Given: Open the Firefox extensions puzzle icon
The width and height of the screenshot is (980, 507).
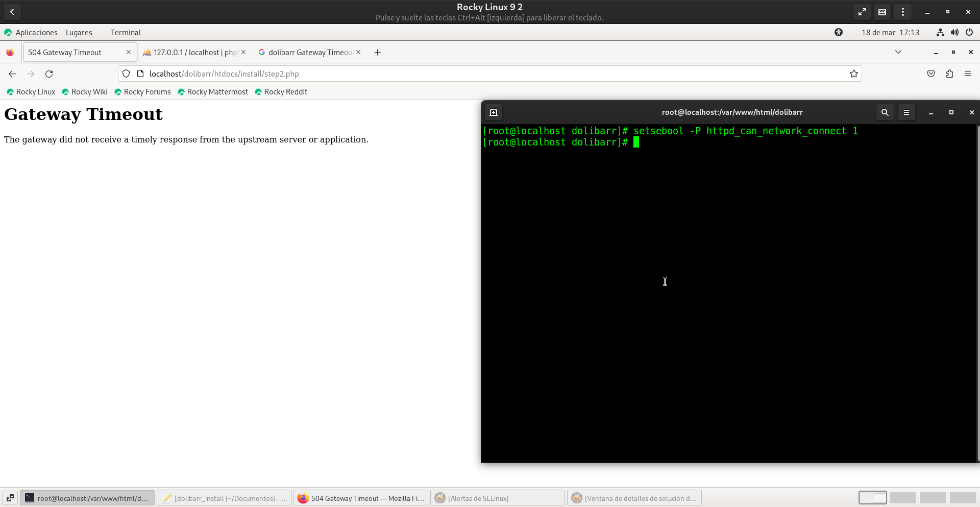Looking at the screenshot, I should point(949,74).
